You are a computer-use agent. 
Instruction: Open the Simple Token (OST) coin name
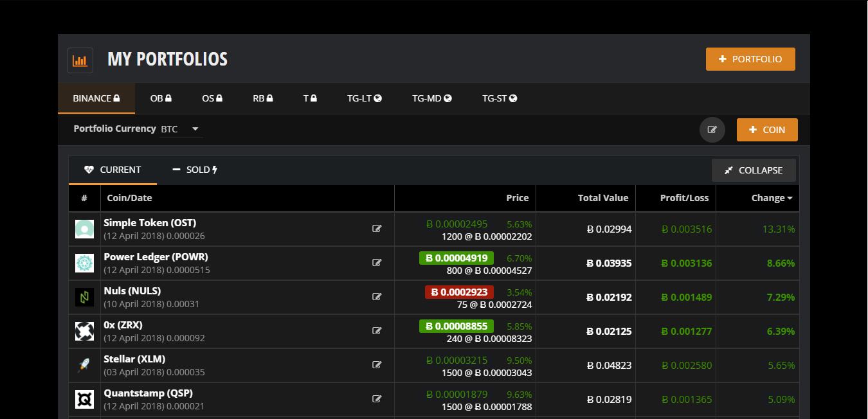coord(150,222)
